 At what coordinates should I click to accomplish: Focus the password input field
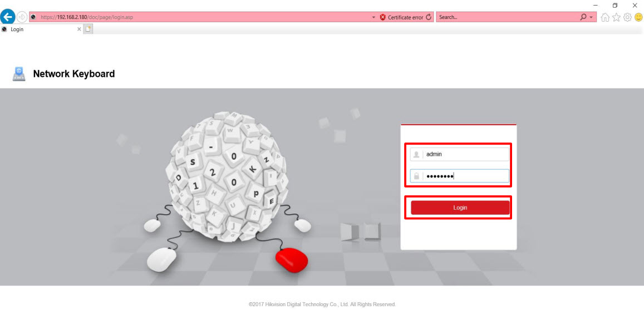(465, 176)
